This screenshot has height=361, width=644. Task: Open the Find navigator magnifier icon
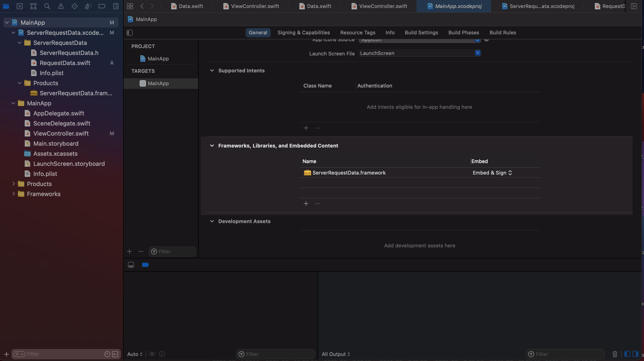click(x=47, y=6)
